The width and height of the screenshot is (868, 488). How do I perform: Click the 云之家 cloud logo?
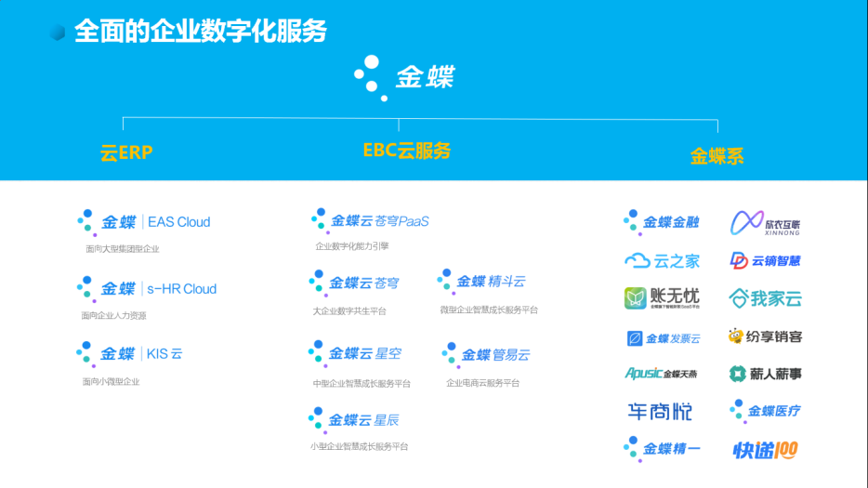click(662, 261)
